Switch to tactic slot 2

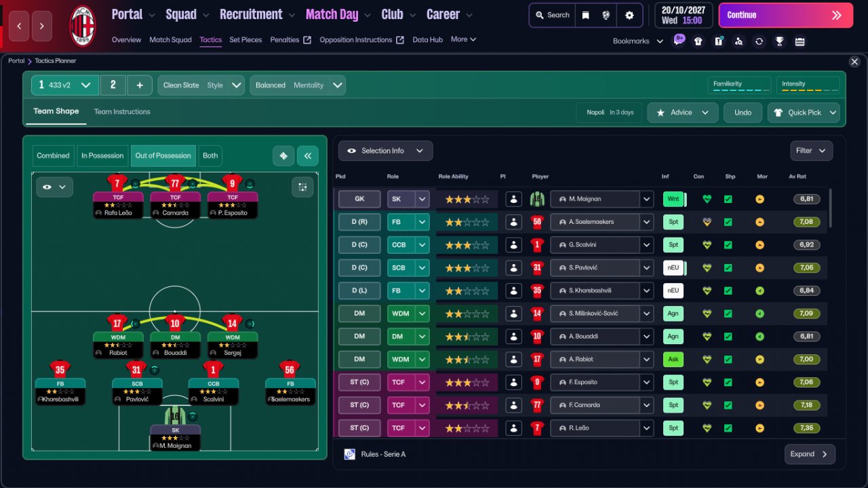[x=113, y=85]
